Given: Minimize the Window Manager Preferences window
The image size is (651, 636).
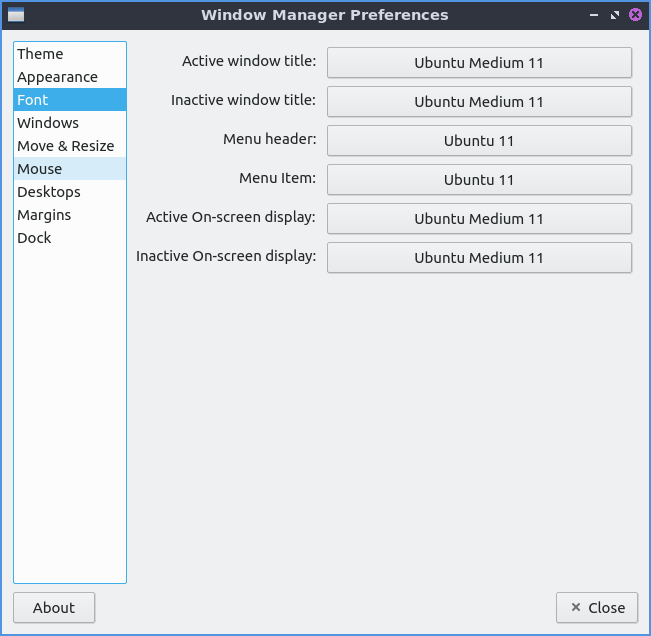Looking at the screenshot, I should click(x=595, y=15).
